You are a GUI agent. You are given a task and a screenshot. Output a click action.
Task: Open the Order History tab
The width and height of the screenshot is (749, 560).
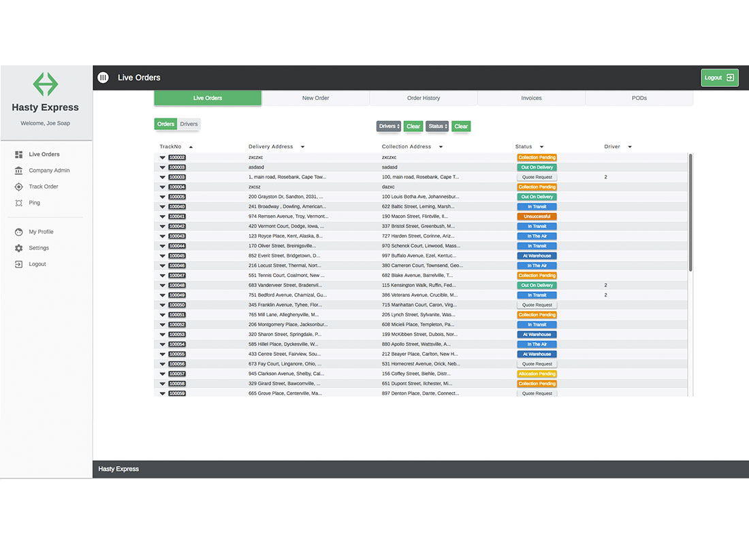424,98
